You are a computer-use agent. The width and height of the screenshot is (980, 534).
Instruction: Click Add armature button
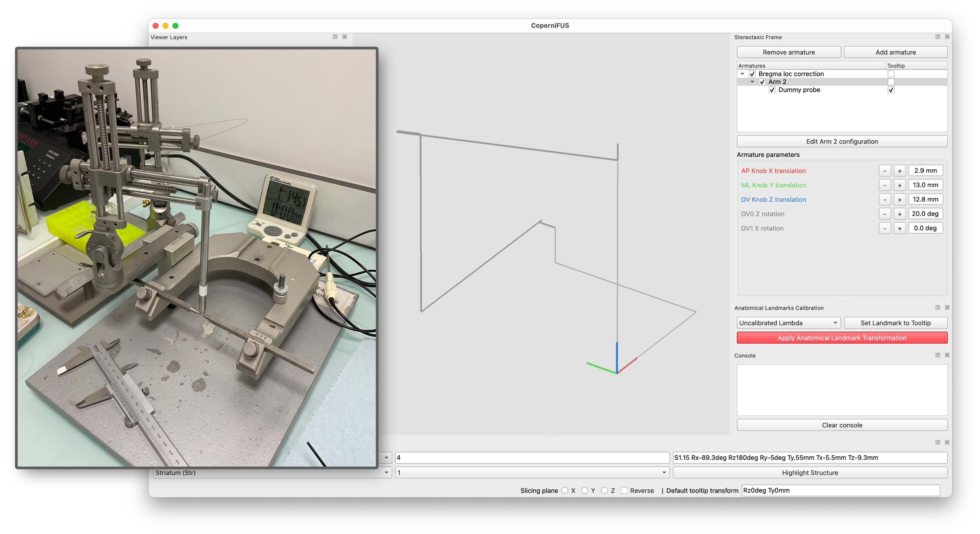(896, 52)
